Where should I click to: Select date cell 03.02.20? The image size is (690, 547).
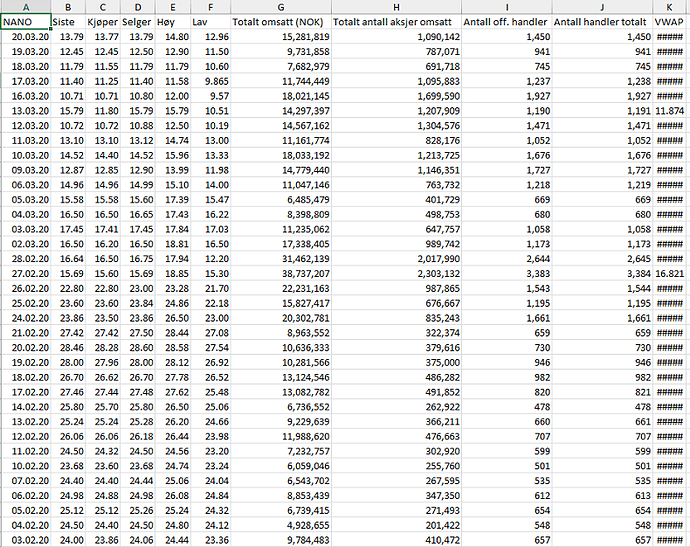pos(26,540)
